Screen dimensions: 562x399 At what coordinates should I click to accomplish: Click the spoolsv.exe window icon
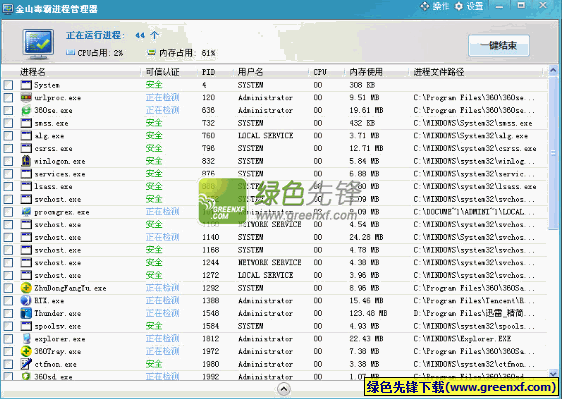click(x=26, y=326)
